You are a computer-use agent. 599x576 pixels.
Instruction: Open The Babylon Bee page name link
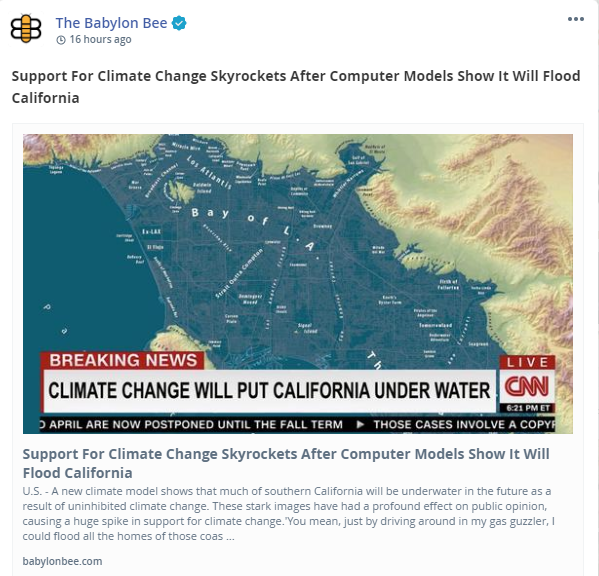pos(111,23)
